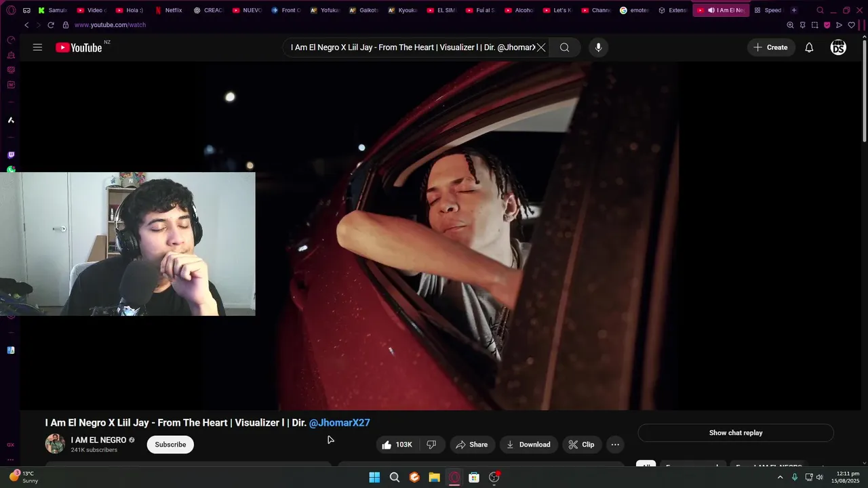The height and width of the screenshot is (488, 868).
Task: Switch to the CREAC tab
Action: (208, 10)
